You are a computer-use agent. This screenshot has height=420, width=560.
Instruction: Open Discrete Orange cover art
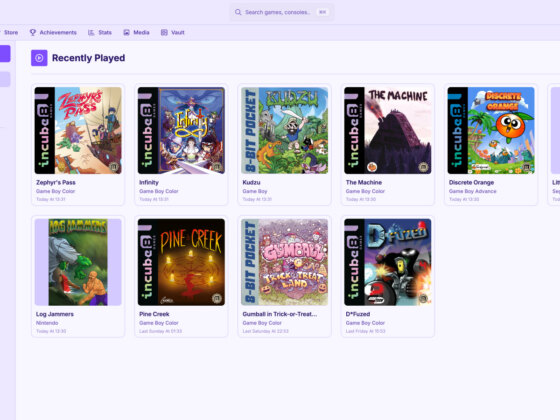491,131
